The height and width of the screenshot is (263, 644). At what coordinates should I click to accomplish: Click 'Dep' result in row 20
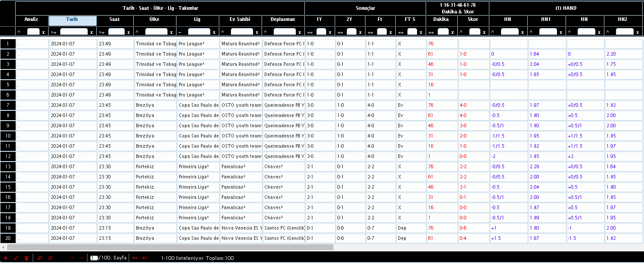pyautogui.click(x=402, y=238)
